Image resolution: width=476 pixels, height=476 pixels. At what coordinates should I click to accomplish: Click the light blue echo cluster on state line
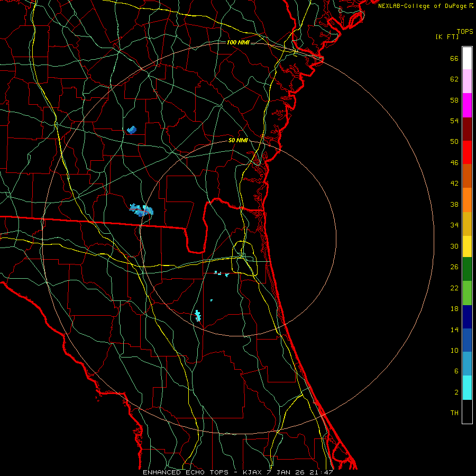point(141,210)
